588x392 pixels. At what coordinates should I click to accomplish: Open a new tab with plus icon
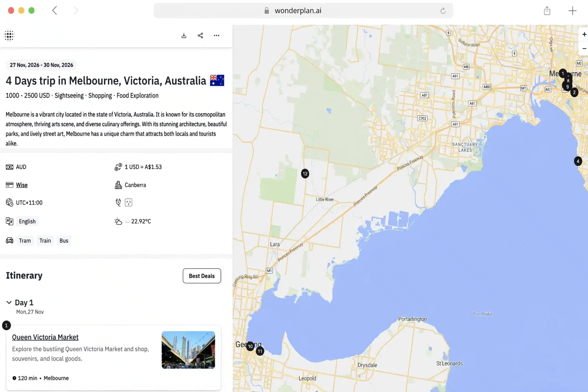[x=572, y=11]
